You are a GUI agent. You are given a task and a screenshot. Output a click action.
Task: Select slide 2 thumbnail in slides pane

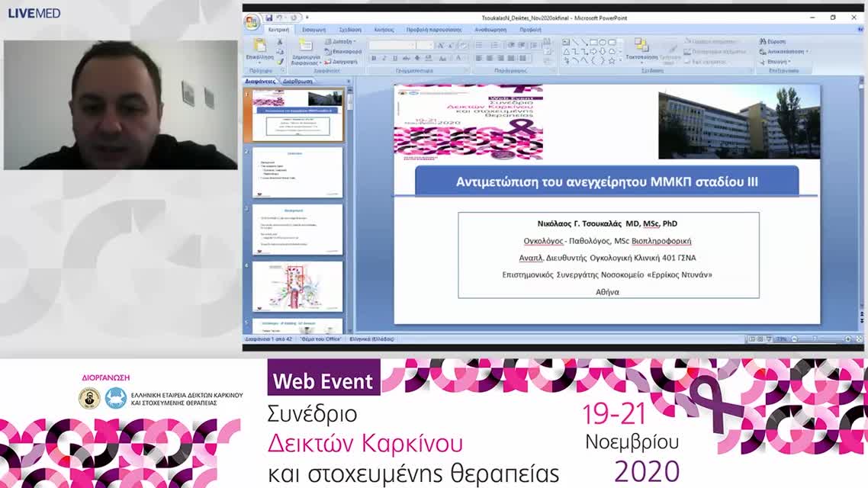297,172
